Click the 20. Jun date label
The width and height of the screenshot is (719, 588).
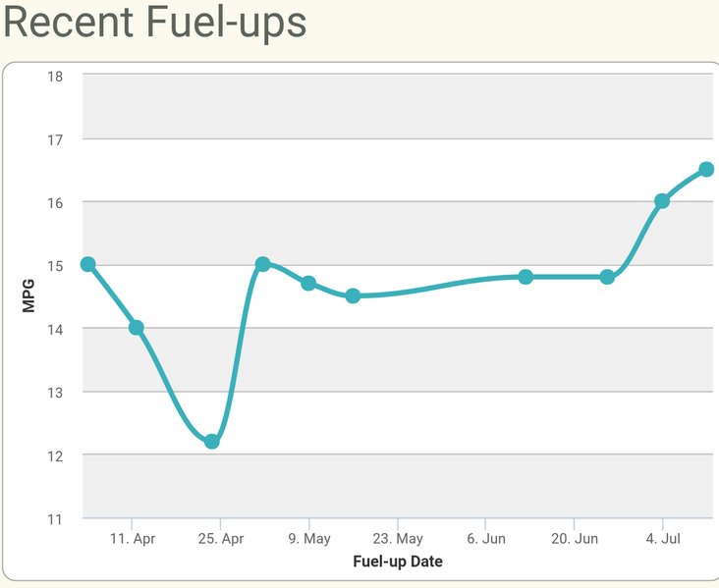coord(575,539)
